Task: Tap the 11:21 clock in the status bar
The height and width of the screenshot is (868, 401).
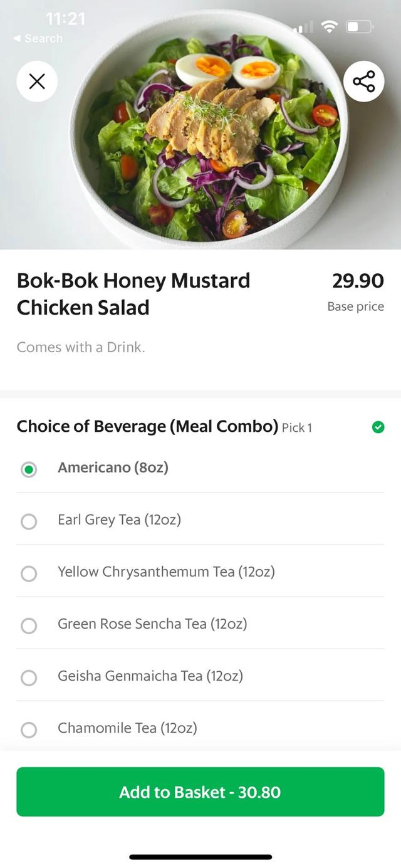Action: point(65,19)
